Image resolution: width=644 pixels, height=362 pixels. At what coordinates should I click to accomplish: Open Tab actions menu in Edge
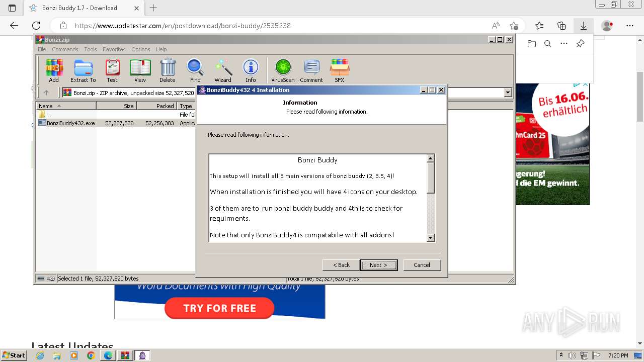pyautogui.click(x=12, y=8)
